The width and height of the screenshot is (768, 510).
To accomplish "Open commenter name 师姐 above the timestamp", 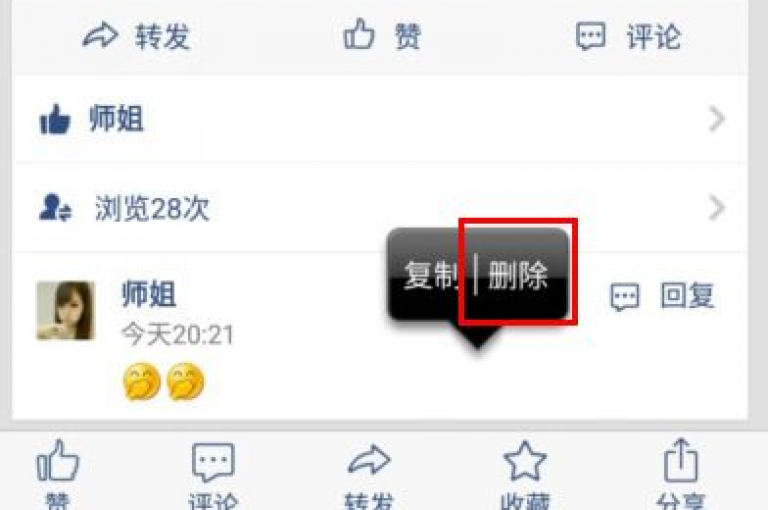I will [x=149, y=293].
